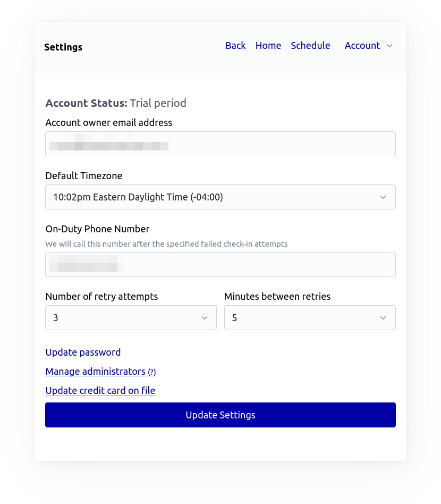This screenshot has height=504, width=441.
Task: Open the Manage administrators link
Action: [95, 371]
